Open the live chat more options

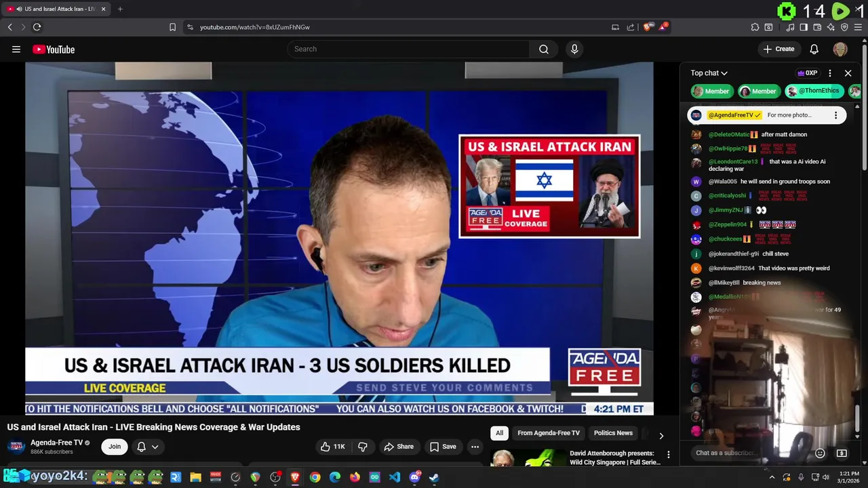[x=830, y=73]
